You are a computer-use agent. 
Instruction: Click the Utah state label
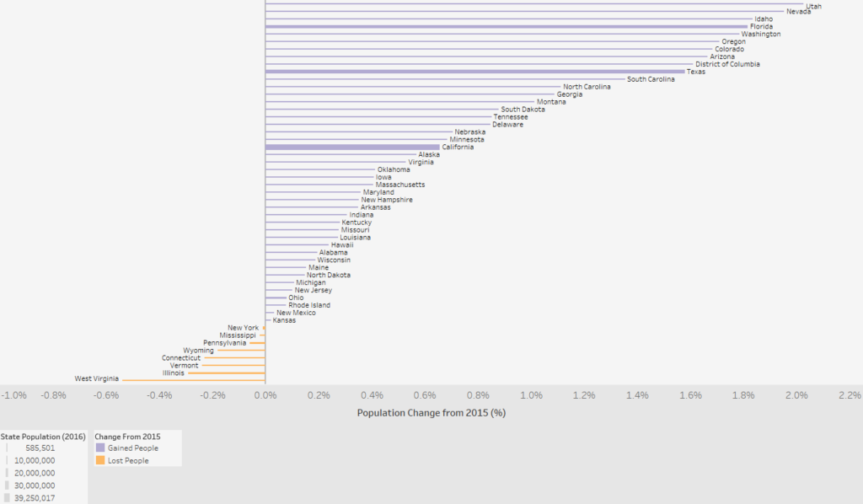(x=814, y=7)
